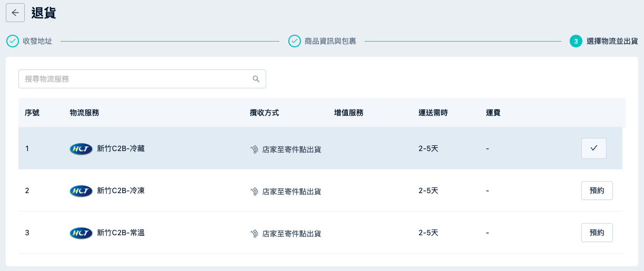Viewport: 644px width, 271px height.
Task: Click pickup method icon in row 2
Action: (255, 192)
